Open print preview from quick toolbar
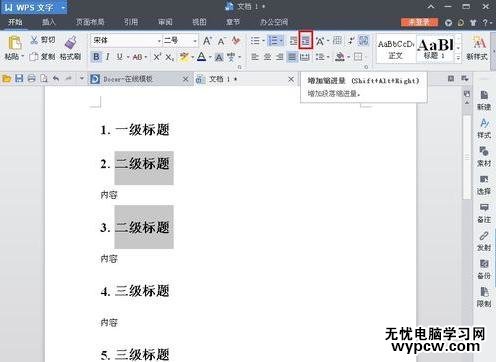The width and height of the screenshot is (496, 362). pos(44,79)
